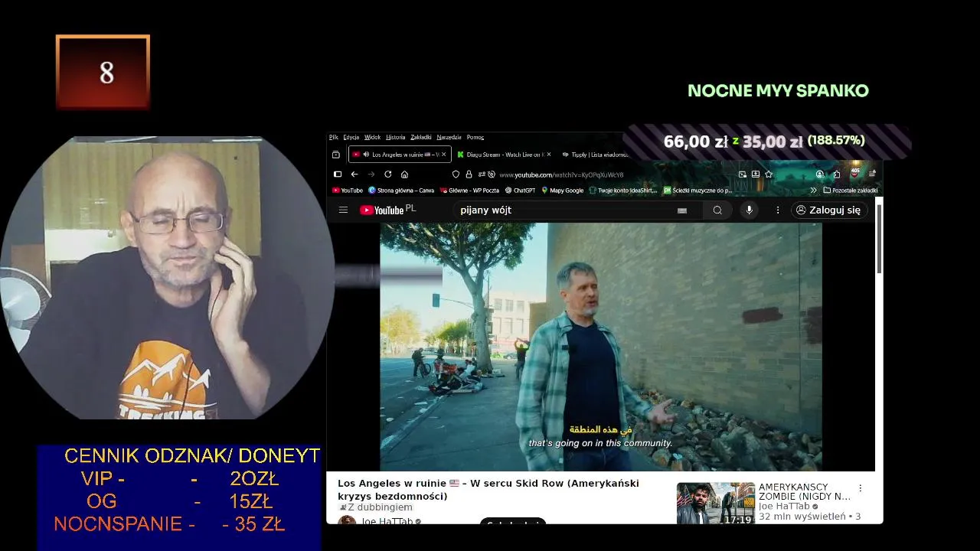
Task: Open the browser account icon
Action: tap(820, 174)
